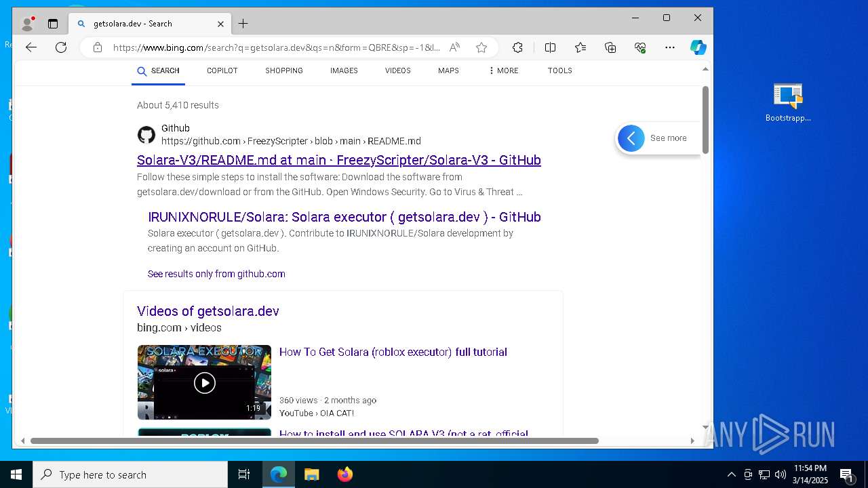View site information lock icon
Image resolution: width=868 pixels, height=488 pixels.
click(x=98, y=47)
